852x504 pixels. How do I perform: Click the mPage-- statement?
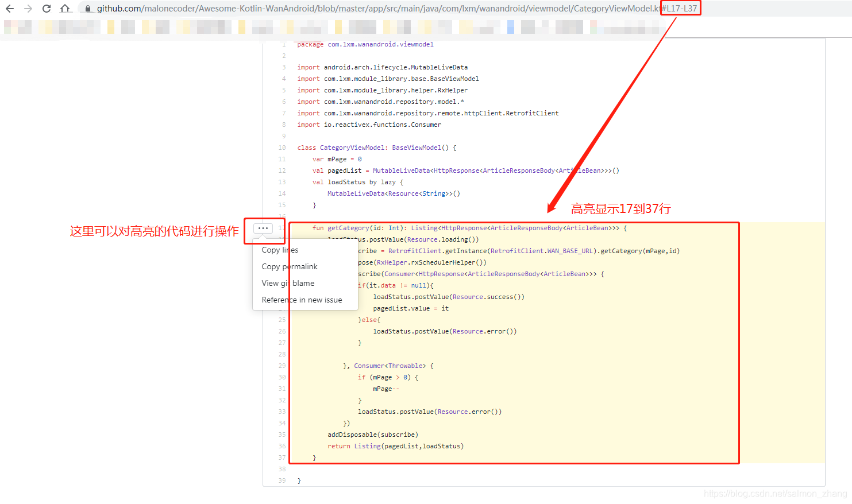click(x=386, y=389)
